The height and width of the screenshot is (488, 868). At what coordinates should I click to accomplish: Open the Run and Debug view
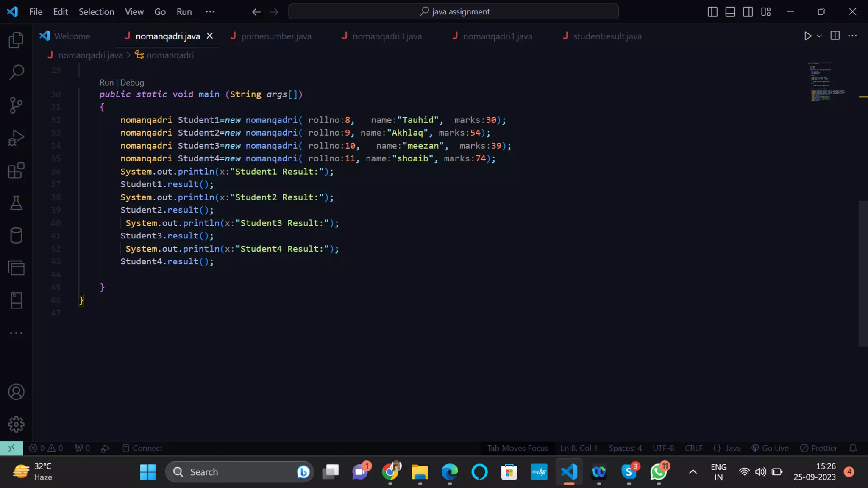[16, 138]
